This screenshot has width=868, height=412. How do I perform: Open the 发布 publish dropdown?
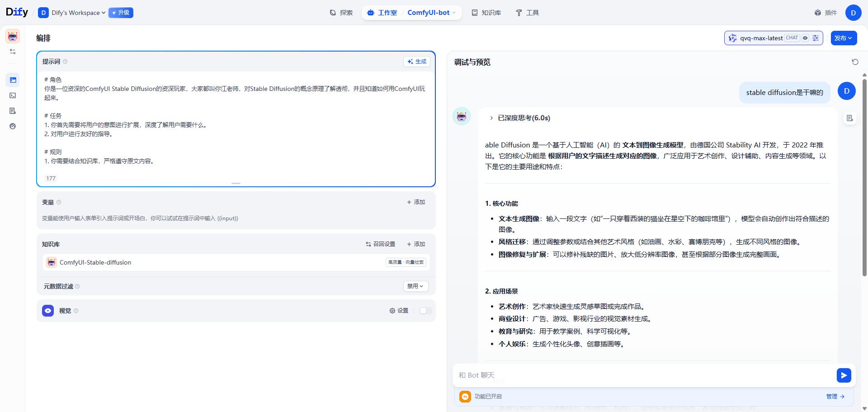coord(844,38)
